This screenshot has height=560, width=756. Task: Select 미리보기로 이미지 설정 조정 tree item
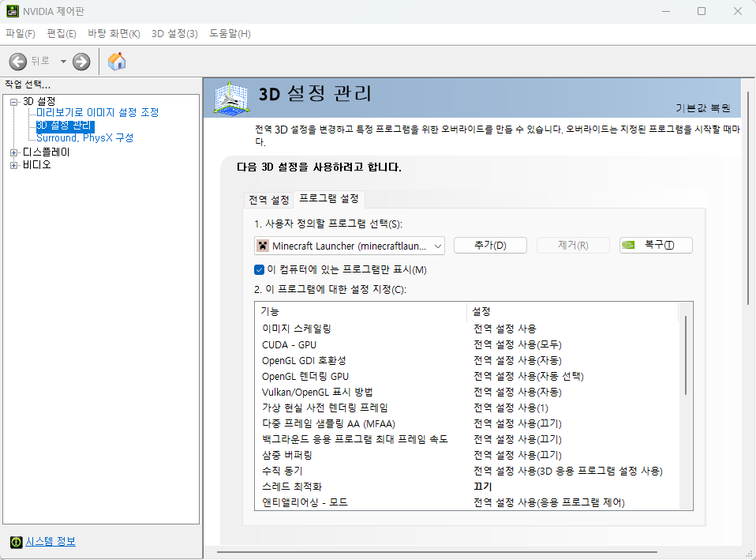click(97, 112)
